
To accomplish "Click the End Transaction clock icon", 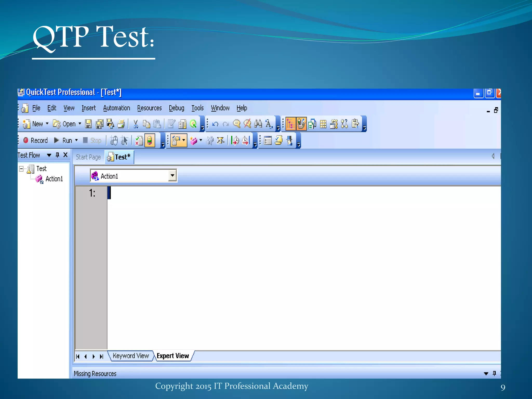I will [x=246, y=141].
